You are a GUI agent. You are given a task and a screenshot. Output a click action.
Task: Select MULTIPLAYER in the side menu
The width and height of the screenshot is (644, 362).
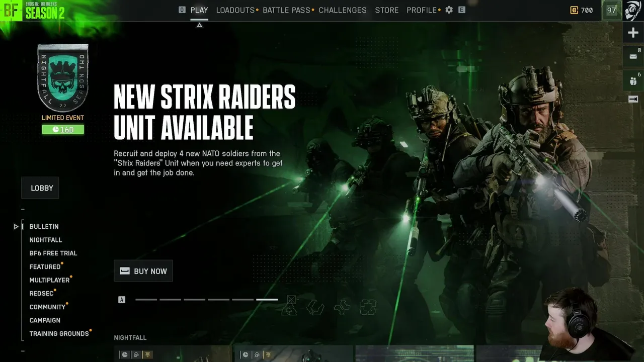49,280
